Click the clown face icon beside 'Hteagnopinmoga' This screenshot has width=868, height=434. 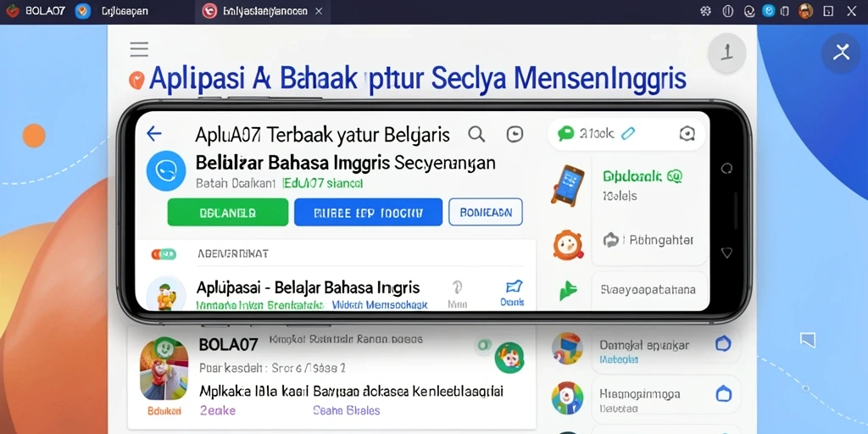567,398
